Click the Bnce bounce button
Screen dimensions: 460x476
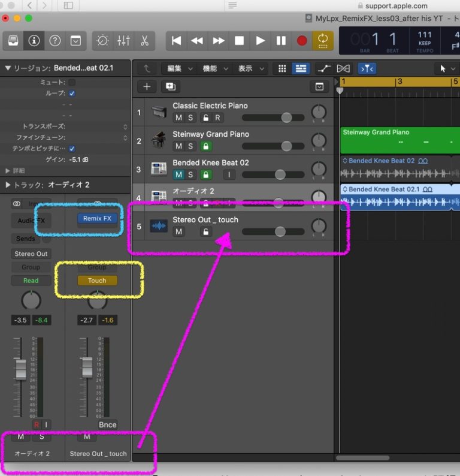tap(107, 424)
